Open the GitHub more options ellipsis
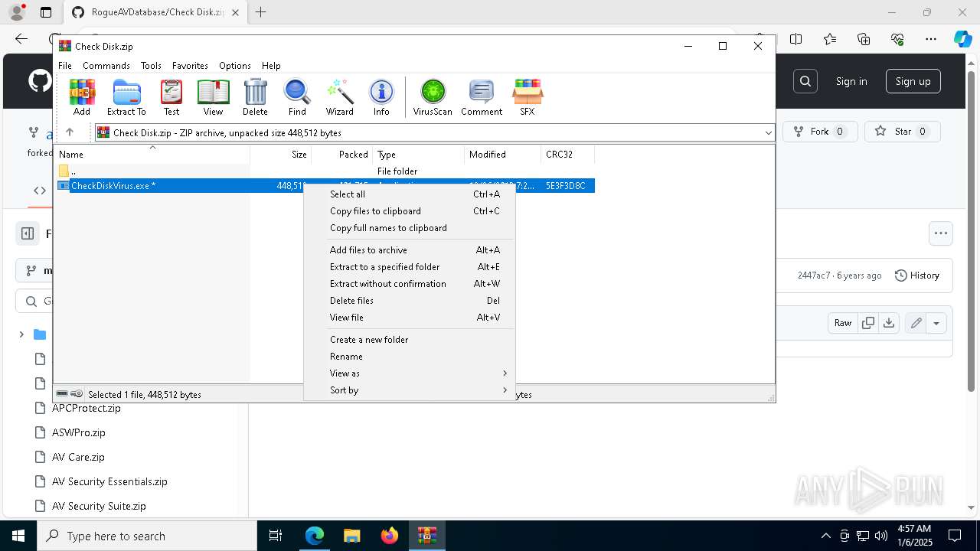Viewport: 980px width, 551px height. [941, 233]
